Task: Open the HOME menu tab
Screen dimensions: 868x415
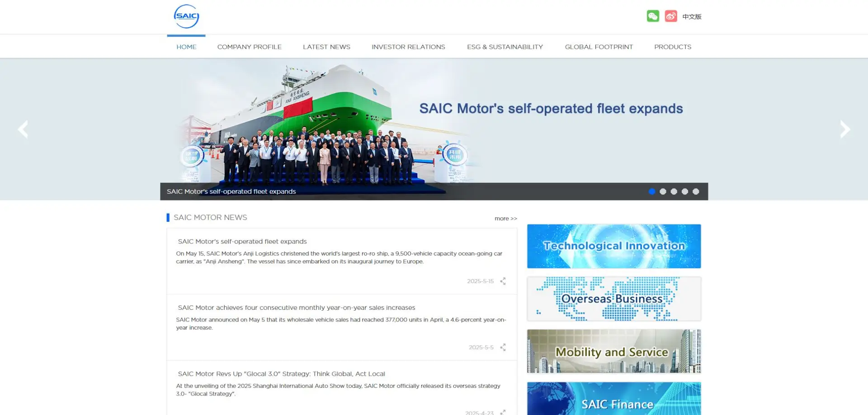Action: click(186, 47)
